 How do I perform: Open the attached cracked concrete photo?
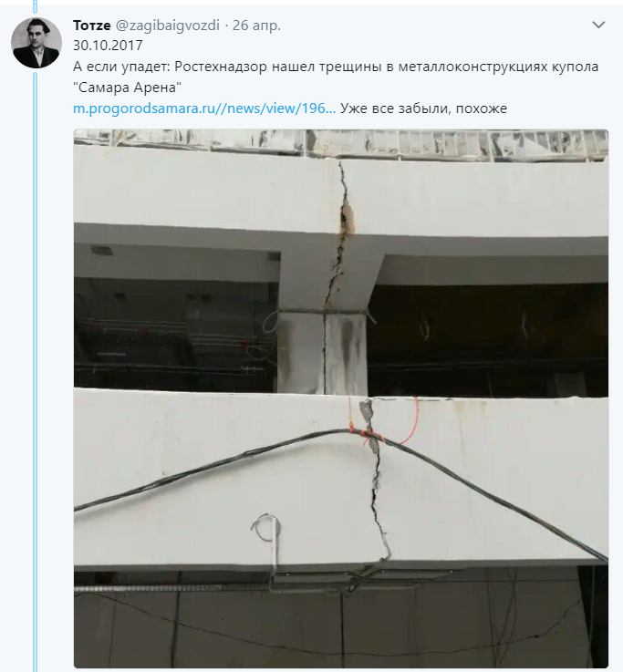341,398
